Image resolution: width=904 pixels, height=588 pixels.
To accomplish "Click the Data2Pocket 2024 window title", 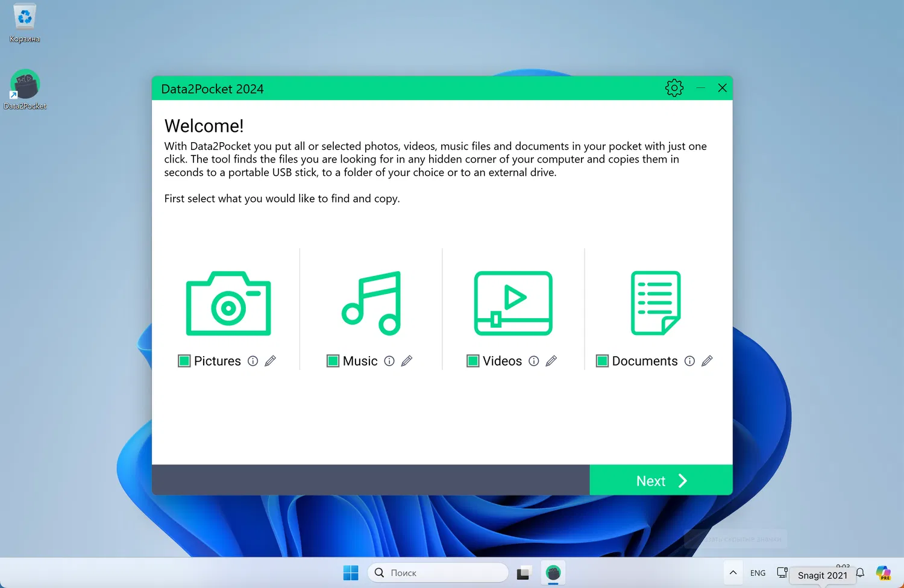I will pos(213,89).
